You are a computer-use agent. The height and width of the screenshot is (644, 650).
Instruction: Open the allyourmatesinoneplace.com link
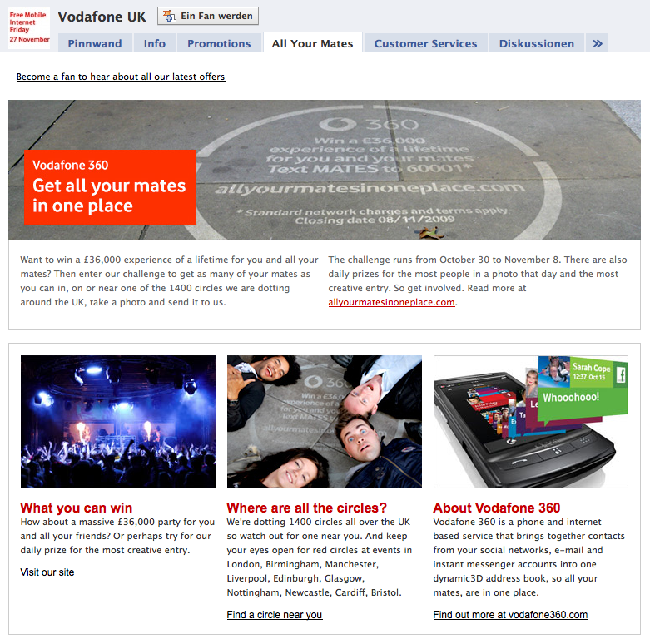(x=391, y=302)
